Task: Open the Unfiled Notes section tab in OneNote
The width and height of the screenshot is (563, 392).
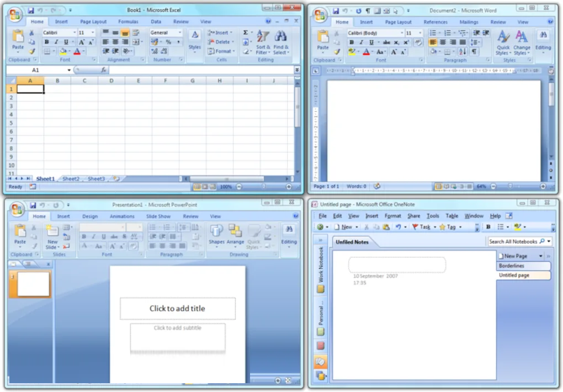Action: point(352,242)
